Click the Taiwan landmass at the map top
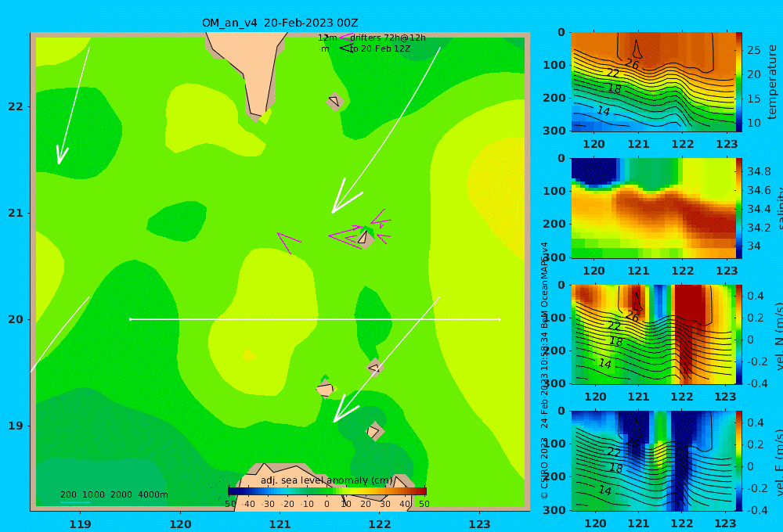783x532 pixels. (250, 70)
